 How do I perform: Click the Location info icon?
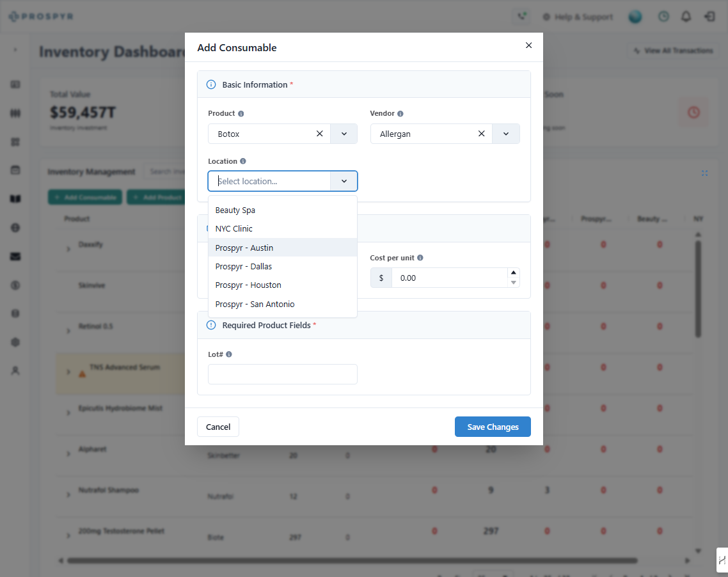point(243,161)
